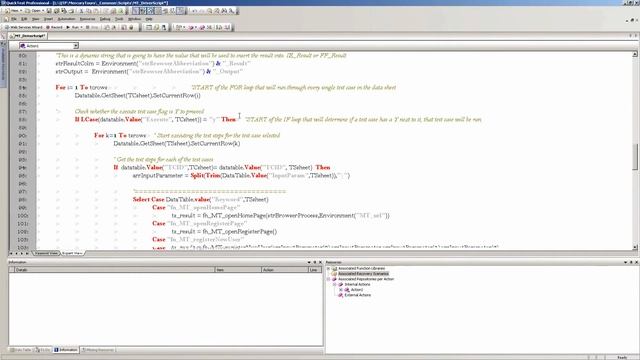Pin the Resources pane
Screen dimensions: 640x360
coord(631,262)
